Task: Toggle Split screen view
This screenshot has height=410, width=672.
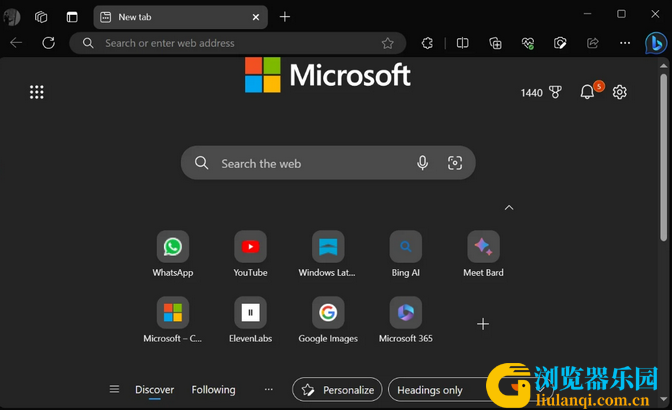Action: 462,43
